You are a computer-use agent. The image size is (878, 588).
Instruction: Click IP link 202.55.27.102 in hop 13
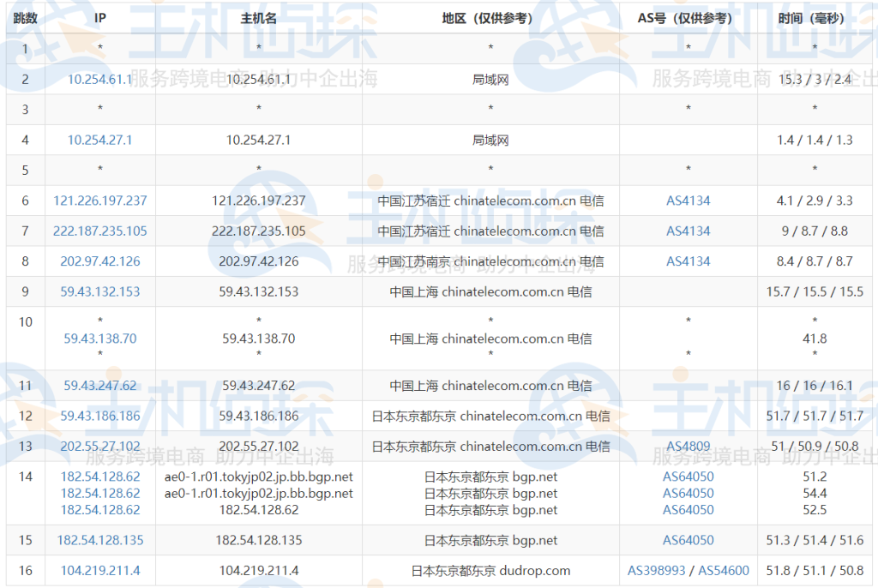coord(100,447)
